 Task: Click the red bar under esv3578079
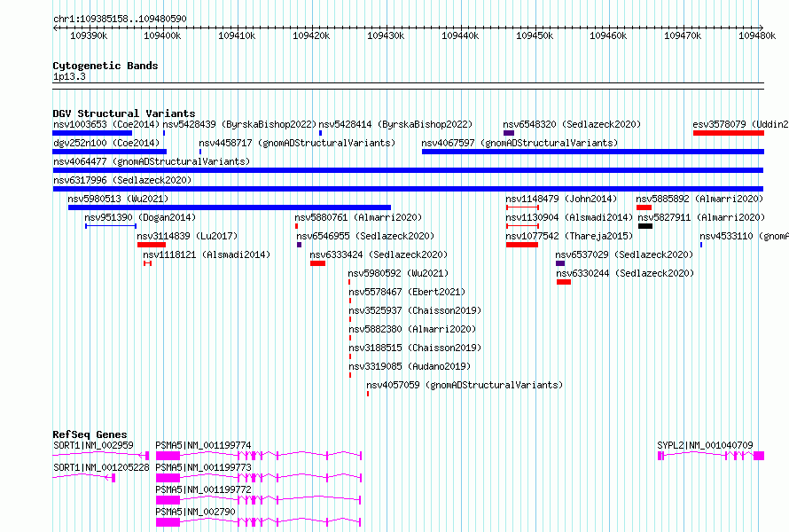pos(728,133)
